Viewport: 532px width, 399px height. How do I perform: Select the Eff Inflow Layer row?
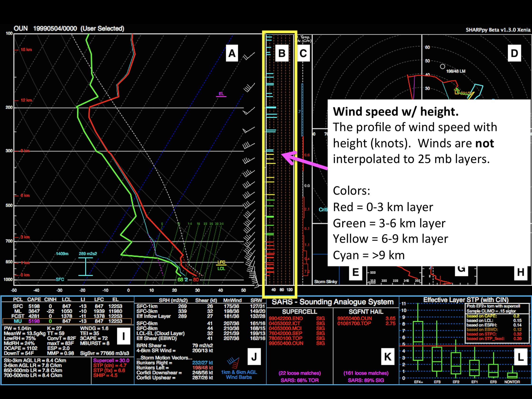pyautogui.click(x=201, y=316)
